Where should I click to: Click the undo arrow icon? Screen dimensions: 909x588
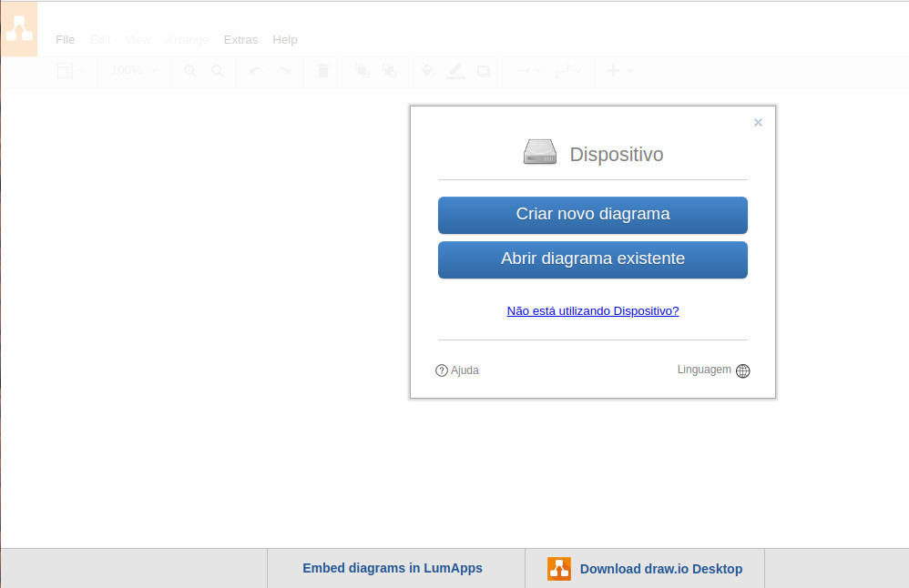coord(256,71)
